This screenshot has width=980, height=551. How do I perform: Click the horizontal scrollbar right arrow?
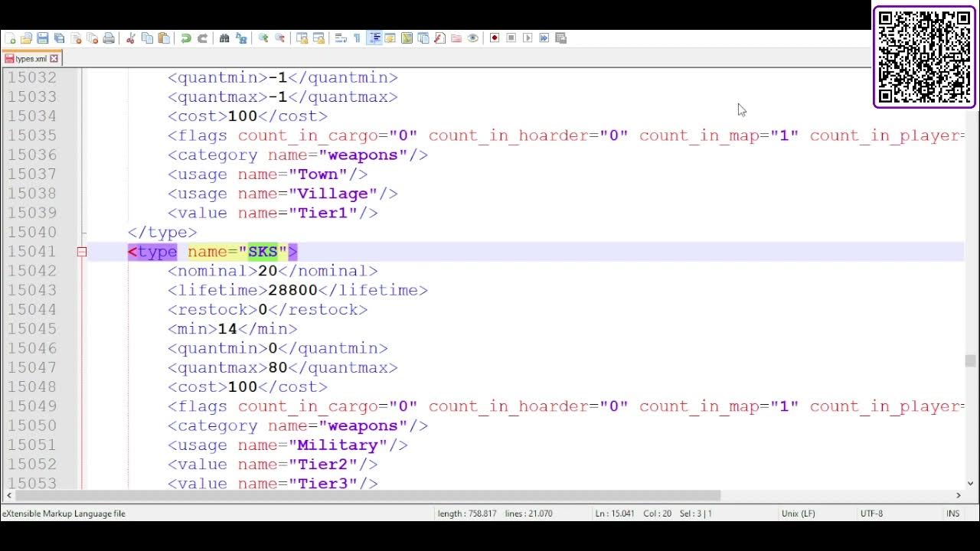click(958, 495)
